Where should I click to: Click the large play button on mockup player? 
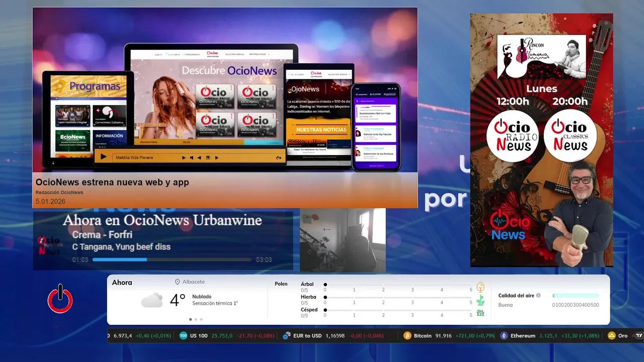tap(103, 157)
